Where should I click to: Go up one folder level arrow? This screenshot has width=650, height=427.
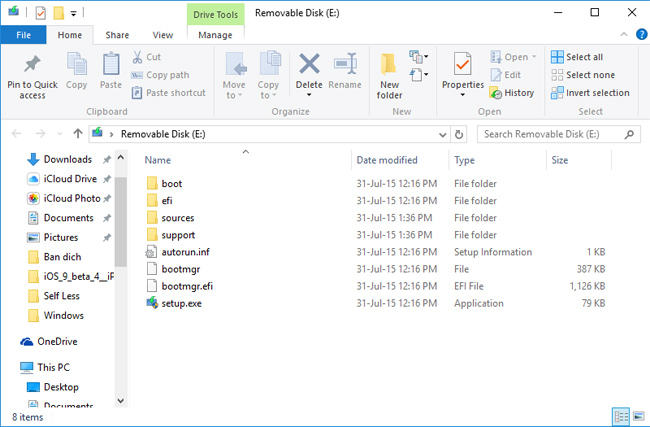[x=78, y=133]
